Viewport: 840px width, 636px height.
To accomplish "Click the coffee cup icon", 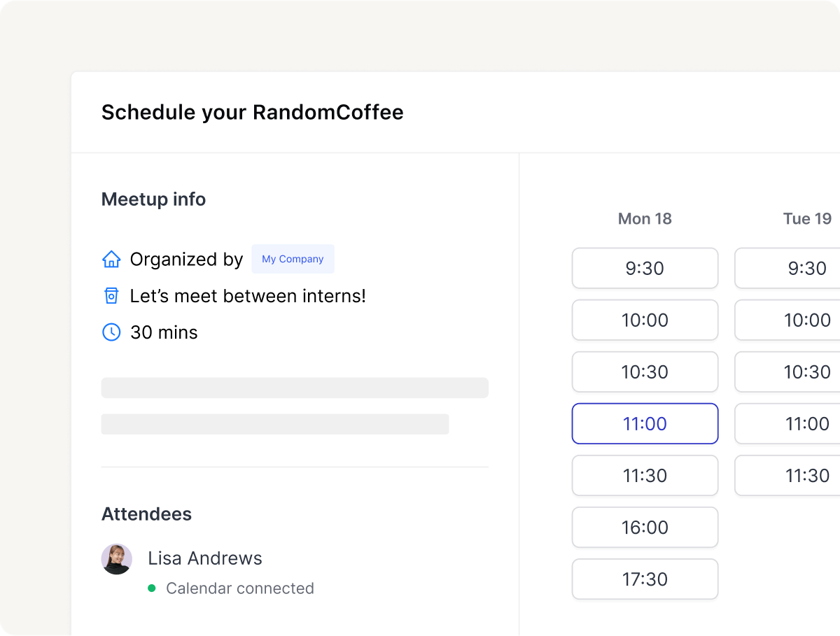I will click(111, 296).
